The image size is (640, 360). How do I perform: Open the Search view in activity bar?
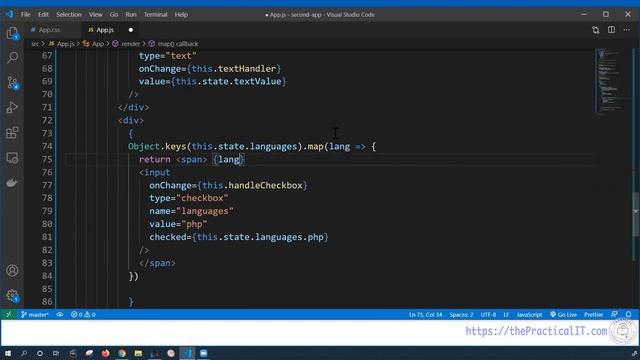[x=12, y=58]
